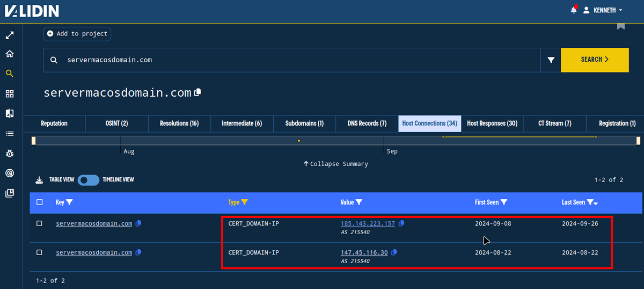The image size is (644, 289).
Task: Filter the First Seen column
Action: [x=504, y=203]
